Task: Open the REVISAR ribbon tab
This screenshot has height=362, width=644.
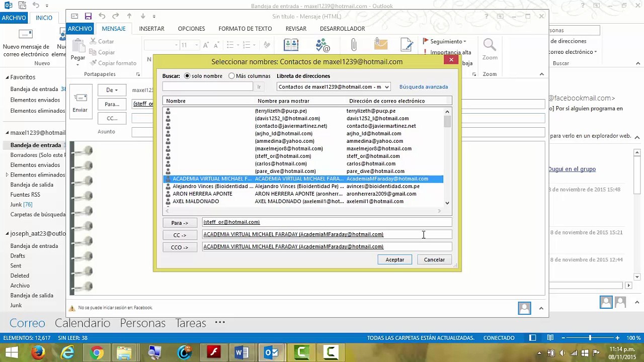Action: coord(296,29)
